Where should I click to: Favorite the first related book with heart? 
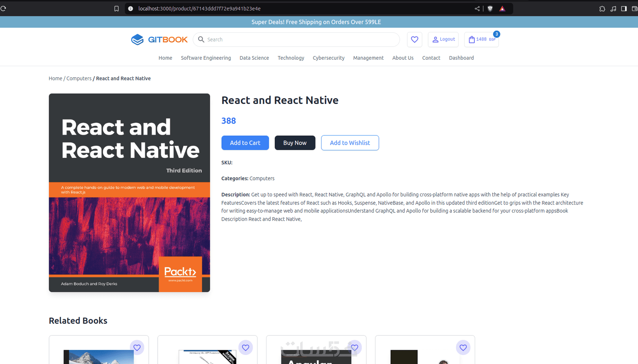pyautogui.click(x=137, y=347)
